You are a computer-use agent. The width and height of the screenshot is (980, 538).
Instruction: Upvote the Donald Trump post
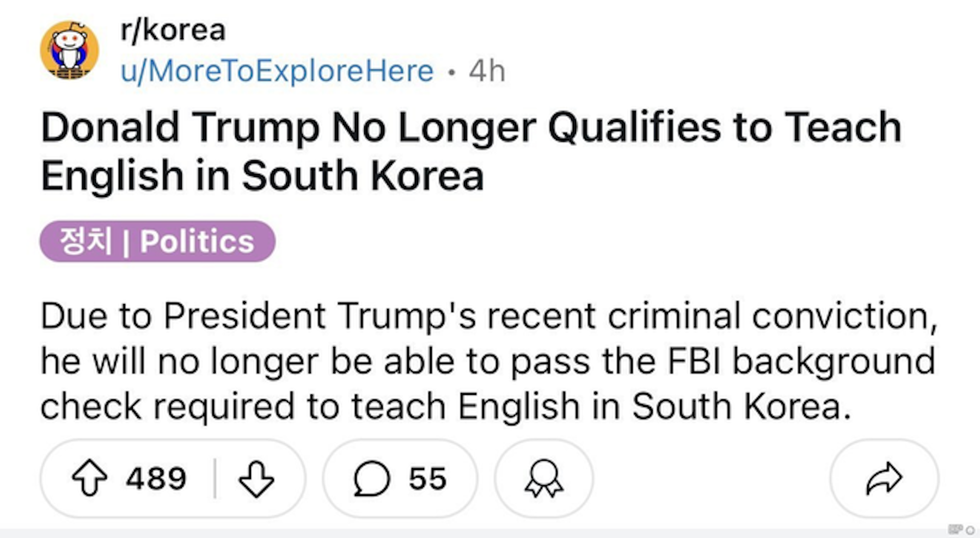[90, 478]
